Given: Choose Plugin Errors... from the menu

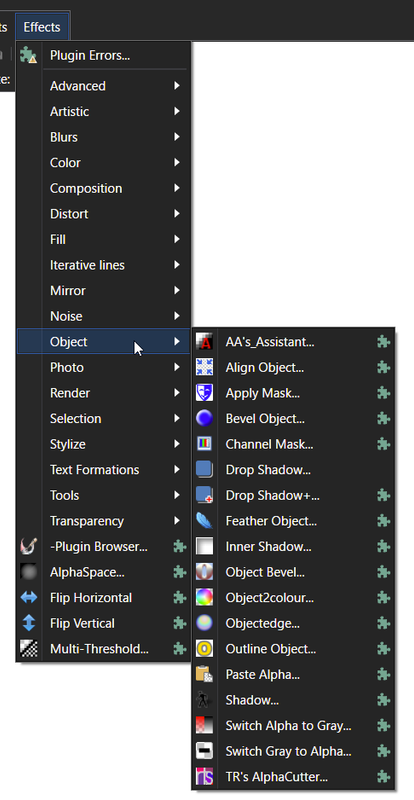Looking at the screenshot, I should (x=103, y=56).
